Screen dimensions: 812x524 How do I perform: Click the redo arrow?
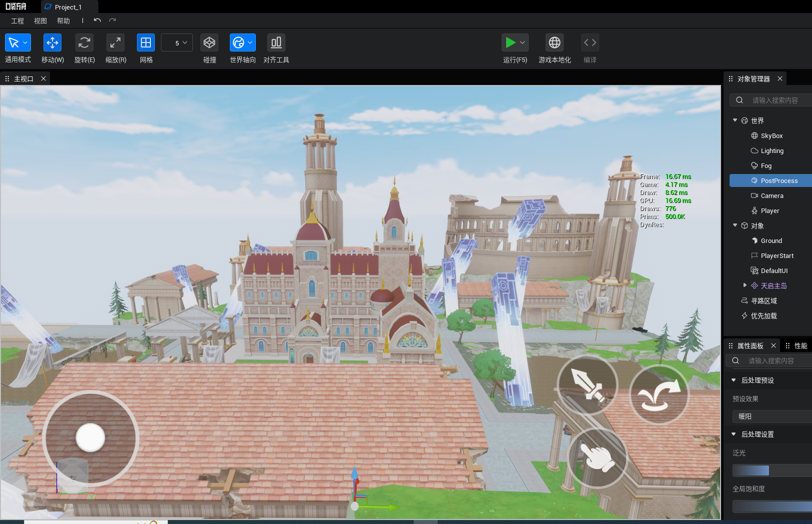point(112,20)
